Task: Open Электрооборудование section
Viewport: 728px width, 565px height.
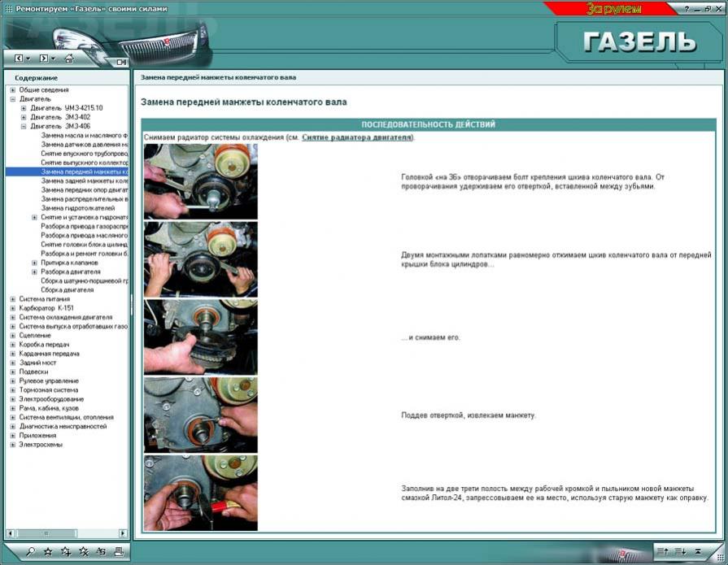Action: pyautogui.click(x=51, y=399)
